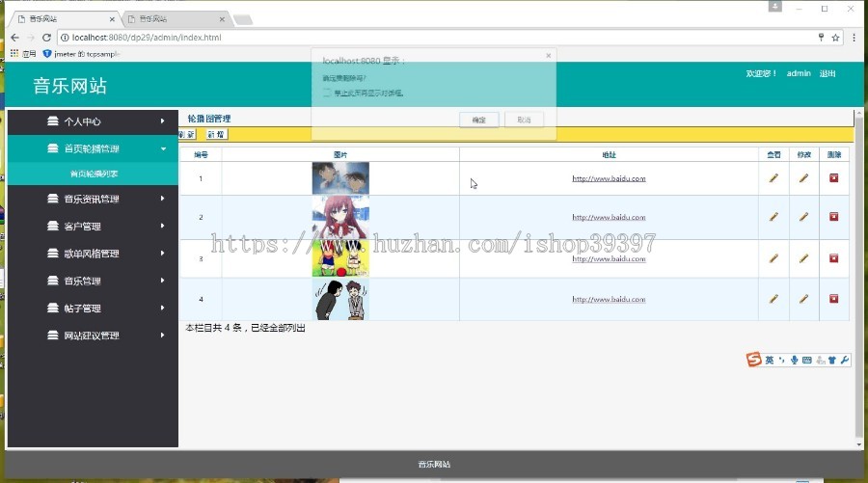Click the site info icon in the address bar
This screenshot has width=868, height=483.
click(x=65, y=38)
